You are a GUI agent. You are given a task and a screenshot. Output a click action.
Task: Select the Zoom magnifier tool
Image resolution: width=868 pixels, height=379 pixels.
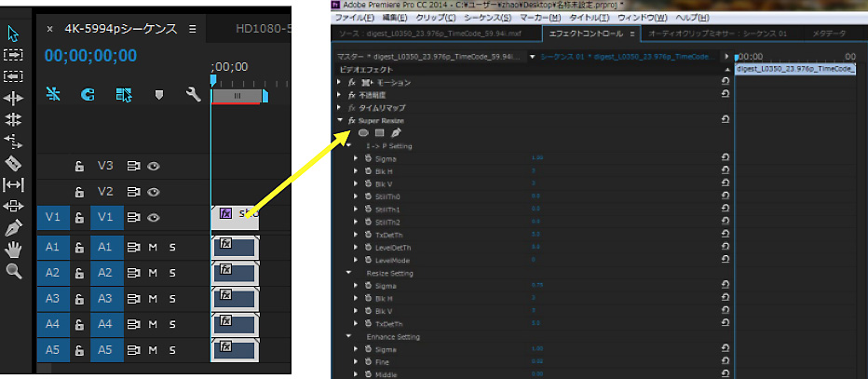(13, 271)
